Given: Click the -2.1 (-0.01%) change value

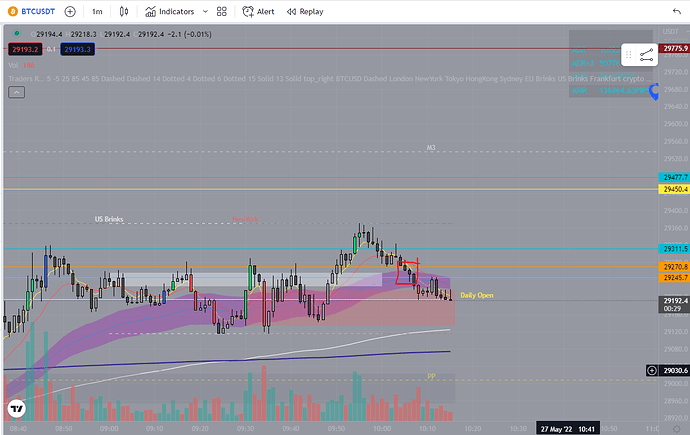Looking at the screenshot, I should coord(190,34).
